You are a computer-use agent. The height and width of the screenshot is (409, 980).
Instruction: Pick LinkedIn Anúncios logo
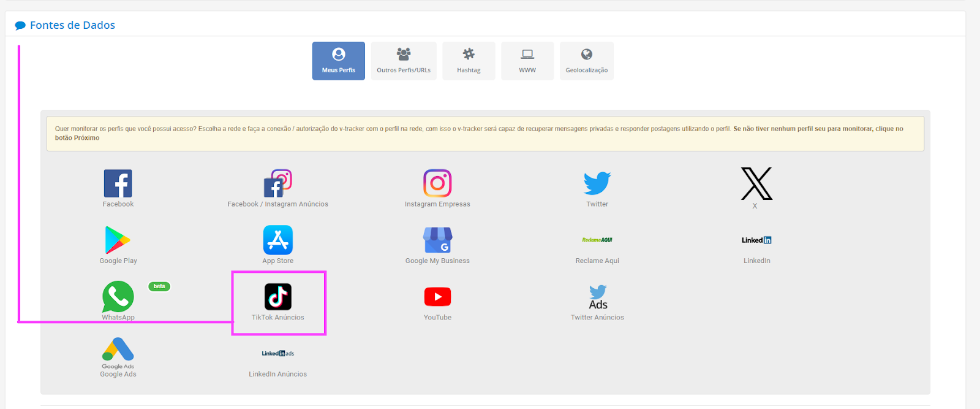click(278, 354)
